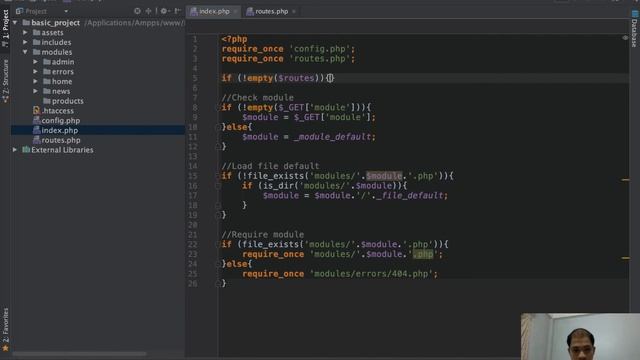Click the fold marker at line 15
The width and height of the screenshot is (640, 360).
tap(218, 176)
